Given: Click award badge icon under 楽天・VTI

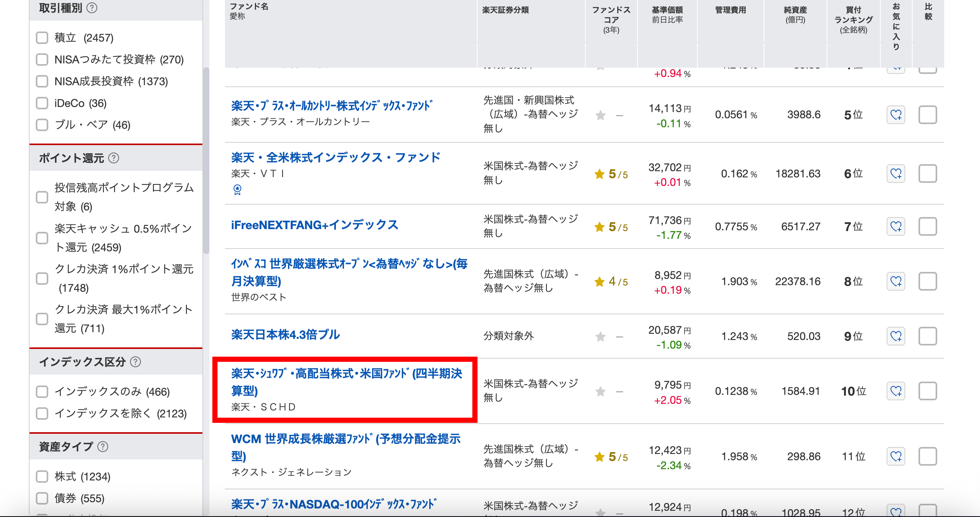Looking at the screenshot, I should pos(237,189).
